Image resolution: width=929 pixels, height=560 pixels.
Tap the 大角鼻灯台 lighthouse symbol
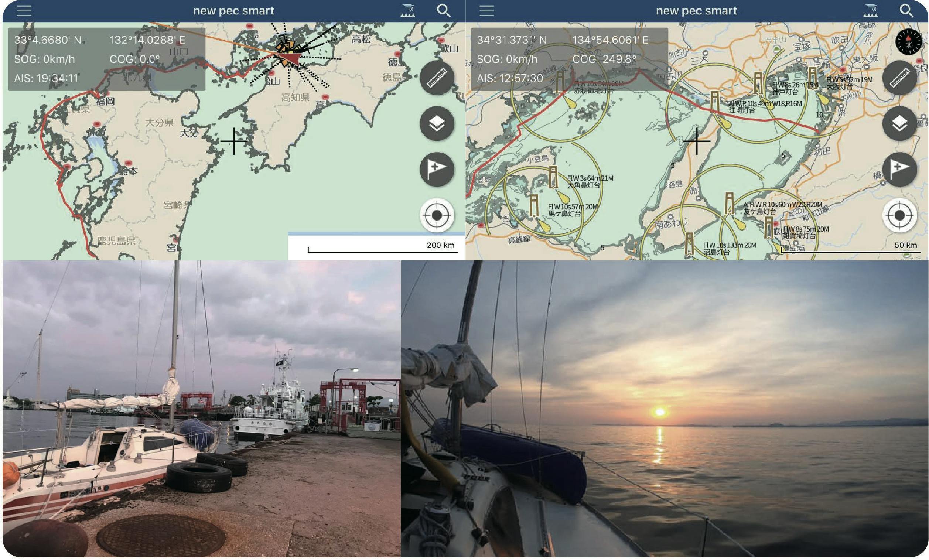point(553,177)
